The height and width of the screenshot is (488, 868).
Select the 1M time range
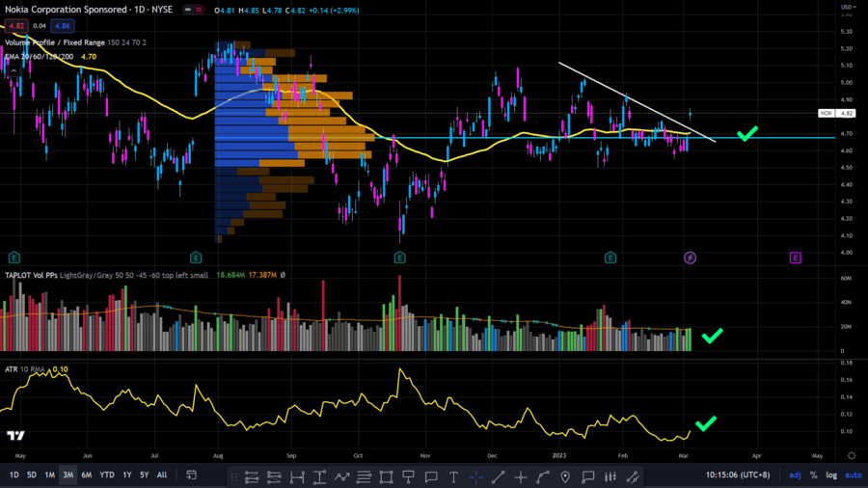(50, 474)
